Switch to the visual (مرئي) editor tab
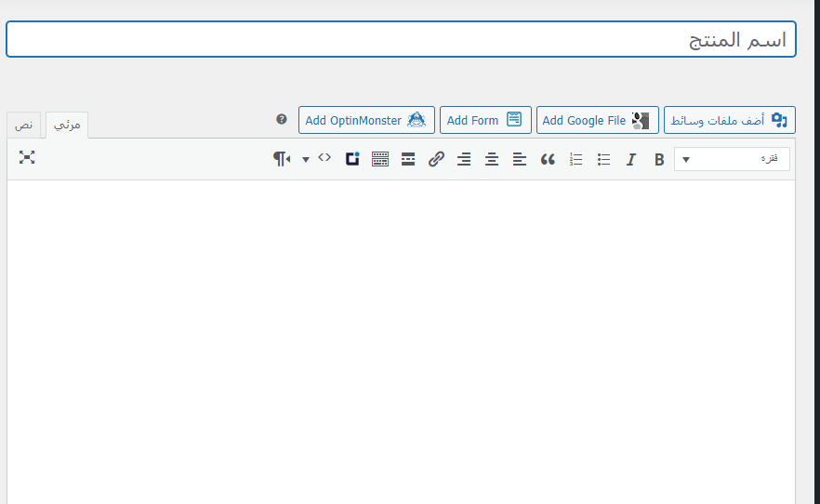Screen dimensions: 820x504 67,125
